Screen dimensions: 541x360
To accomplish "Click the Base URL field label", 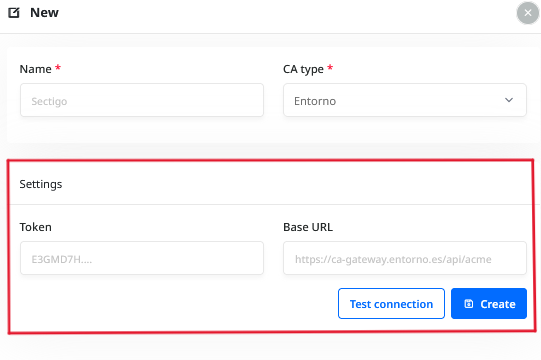I will click(x=308, y=227).
